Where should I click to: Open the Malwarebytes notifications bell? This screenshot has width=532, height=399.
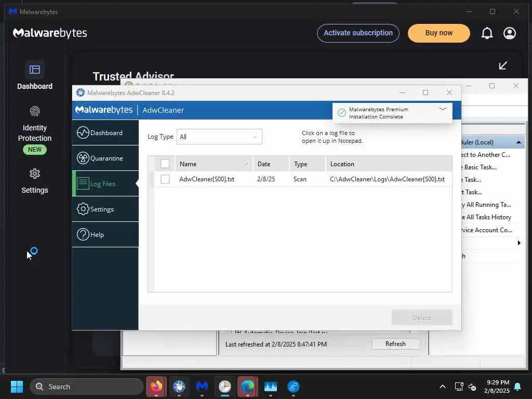(x=487, y=33)
